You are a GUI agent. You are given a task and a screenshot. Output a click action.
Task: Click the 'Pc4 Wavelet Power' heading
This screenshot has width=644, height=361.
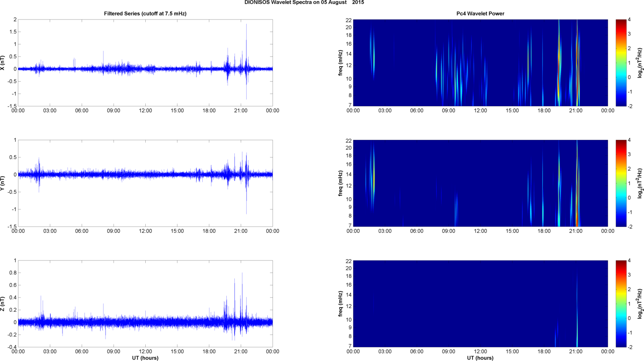(x=480, y=14)
